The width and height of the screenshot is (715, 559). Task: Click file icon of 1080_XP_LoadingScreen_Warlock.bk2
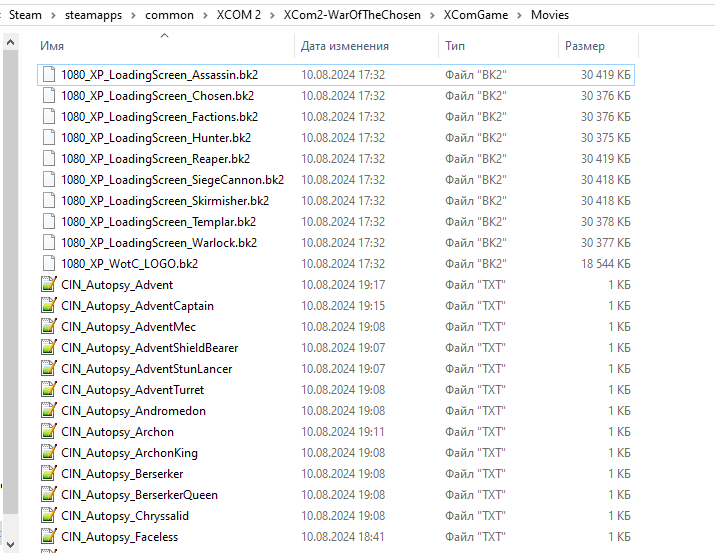tap(49, 242)
